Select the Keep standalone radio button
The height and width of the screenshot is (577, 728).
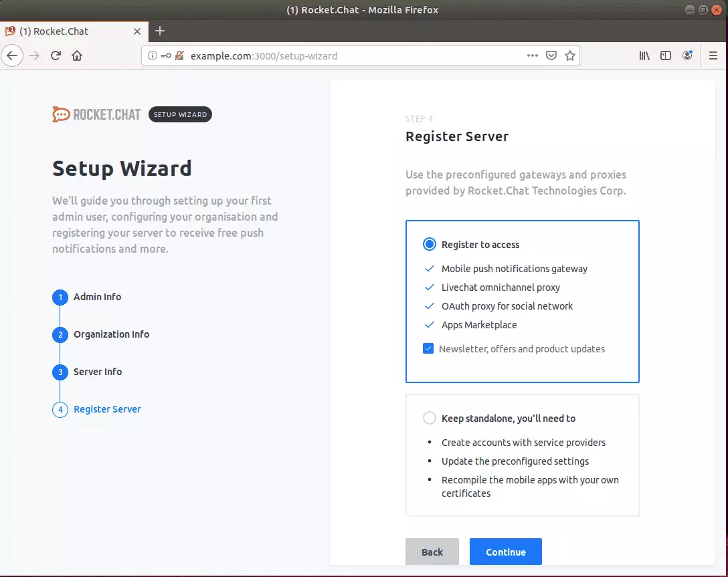click(x=430, y=419)
